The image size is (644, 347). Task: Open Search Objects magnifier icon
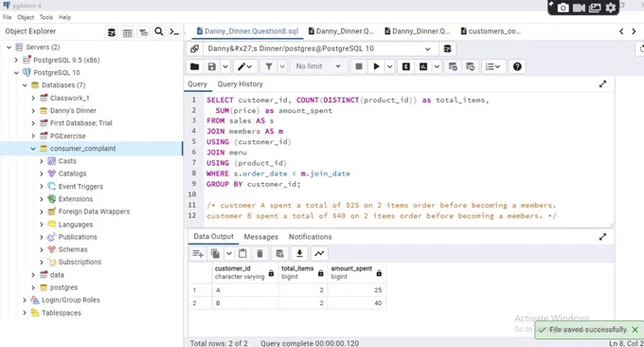click(x=158, y=31)
